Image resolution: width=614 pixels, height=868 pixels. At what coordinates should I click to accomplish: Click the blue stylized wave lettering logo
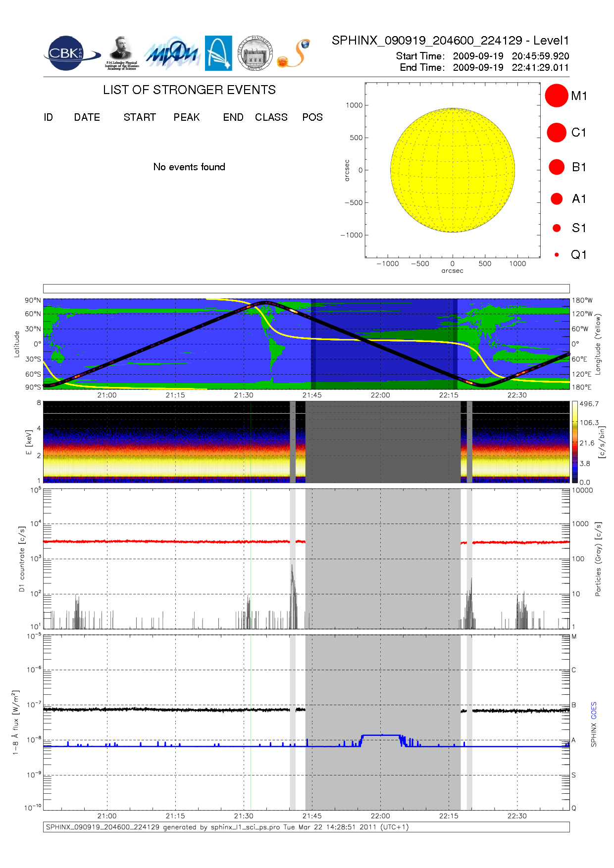point(171,53)
